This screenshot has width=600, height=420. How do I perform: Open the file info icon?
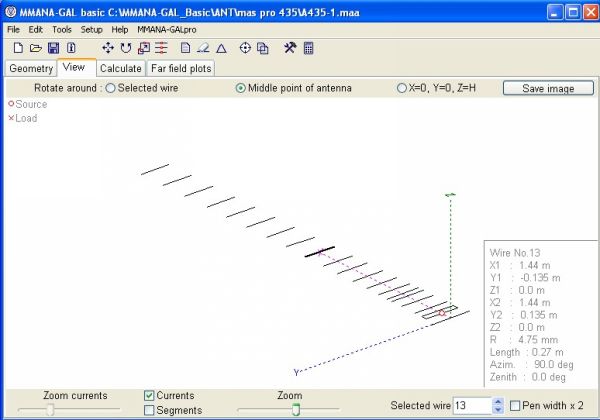coord(71,48)
